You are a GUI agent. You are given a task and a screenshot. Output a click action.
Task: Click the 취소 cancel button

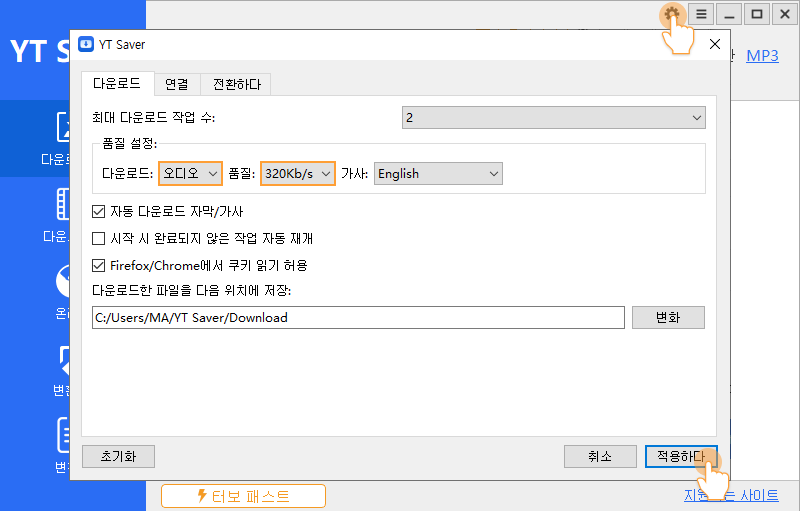click(600, 456)
